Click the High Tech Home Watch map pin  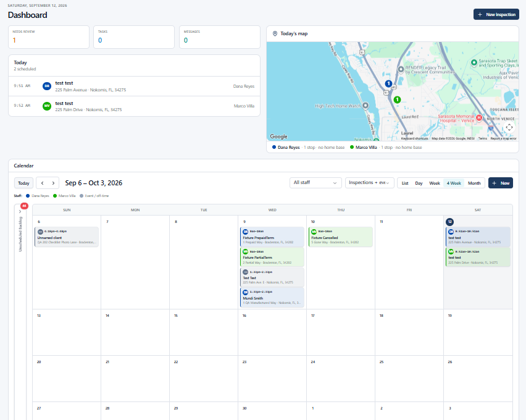pyautogui.click(x=365, y=106)
